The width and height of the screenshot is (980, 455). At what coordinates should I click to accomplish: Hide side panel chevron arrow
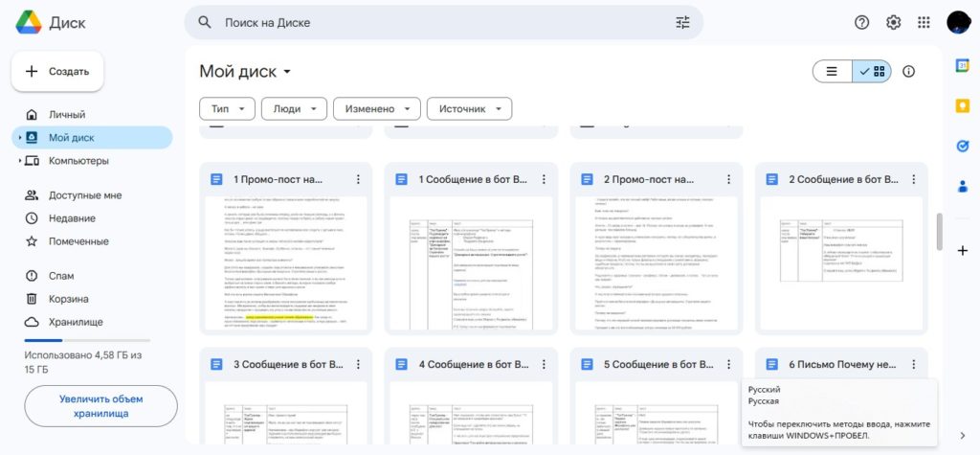963,435
